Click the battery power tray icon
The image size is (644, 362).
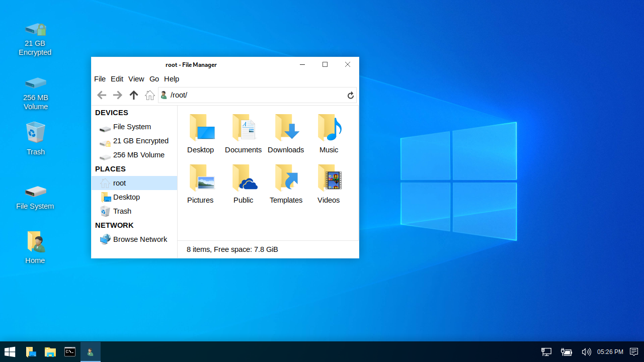click(567, 352)
